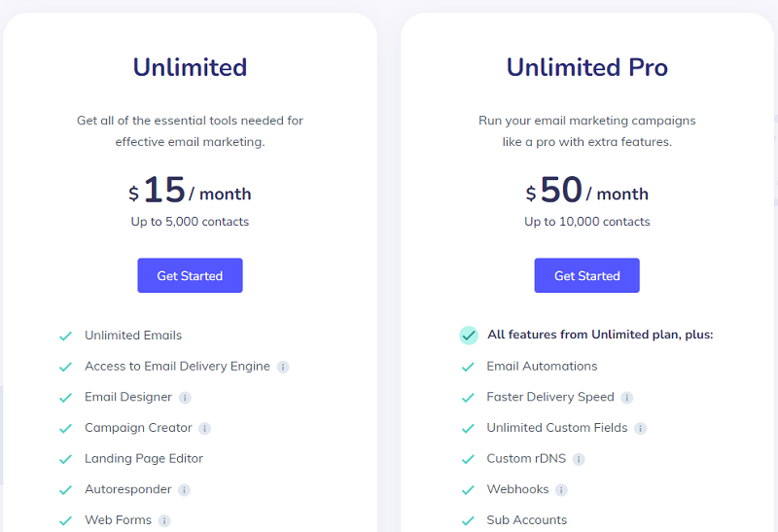This screenshot has height=532, width=778.
Task: Click the Landing Page Editor feature text
Action: coord(144,458)
